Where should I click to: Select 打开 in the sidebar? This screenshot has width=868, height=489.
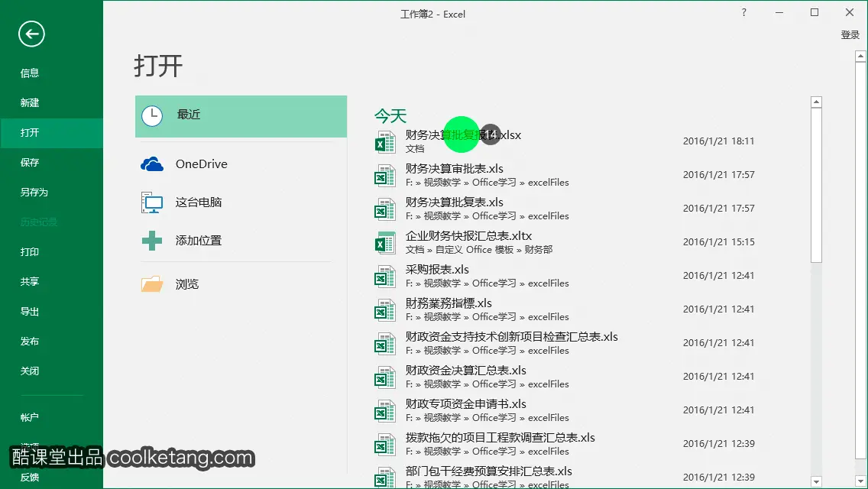51,133
